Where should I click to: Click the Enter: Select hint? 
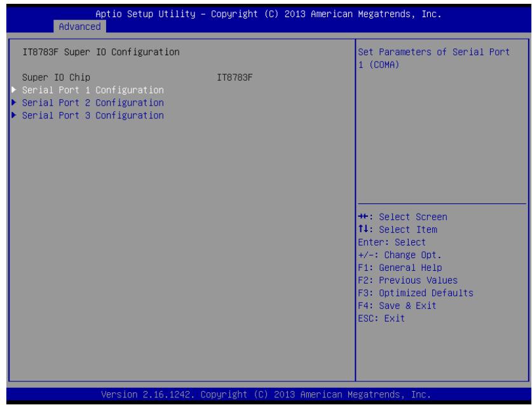(x=392, y=242)
